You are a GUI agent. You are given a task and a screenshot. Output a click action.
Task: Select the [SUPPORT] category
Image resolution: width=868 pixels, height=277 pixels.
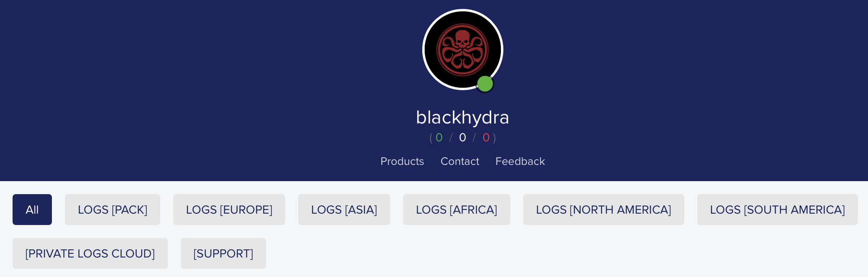coord(223,253)
